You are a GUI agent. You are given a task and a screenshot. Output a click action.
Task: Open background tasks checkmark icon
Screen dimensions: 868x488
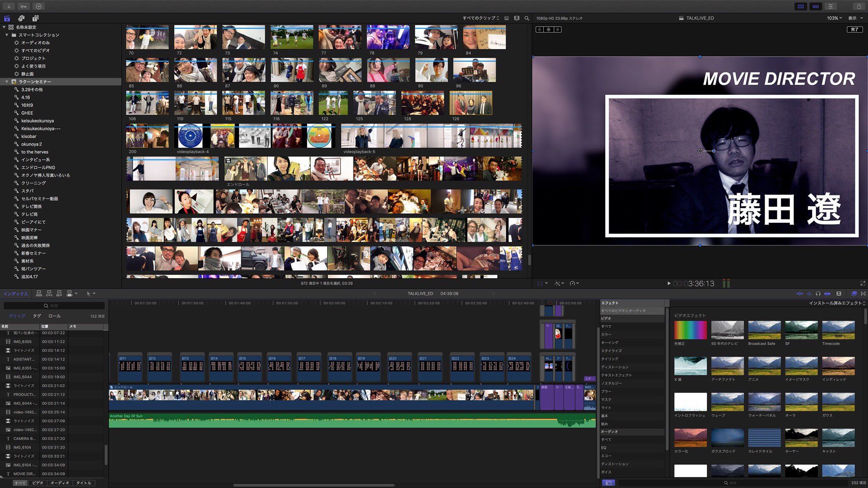(39, 6)
